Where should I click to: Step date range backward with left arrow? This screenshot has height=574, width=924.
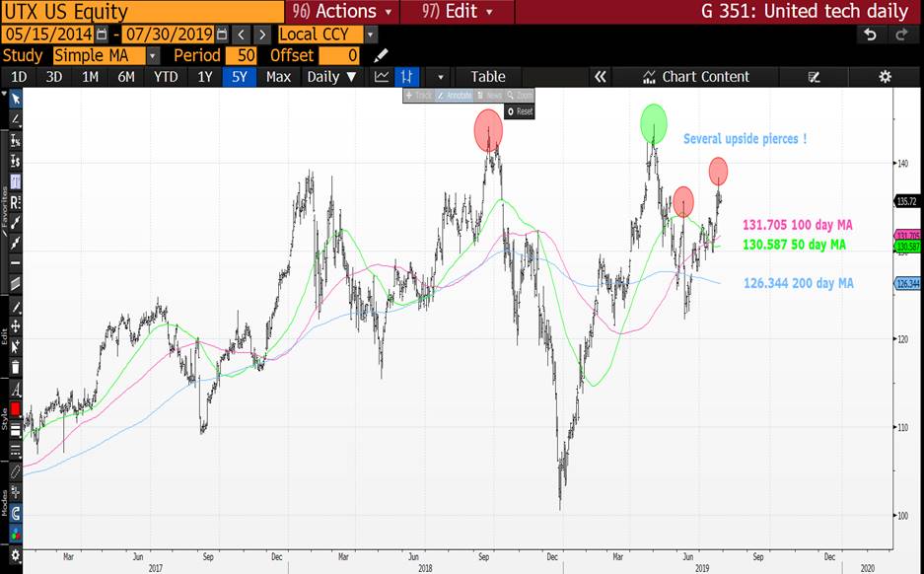click(x=241, y=35)
